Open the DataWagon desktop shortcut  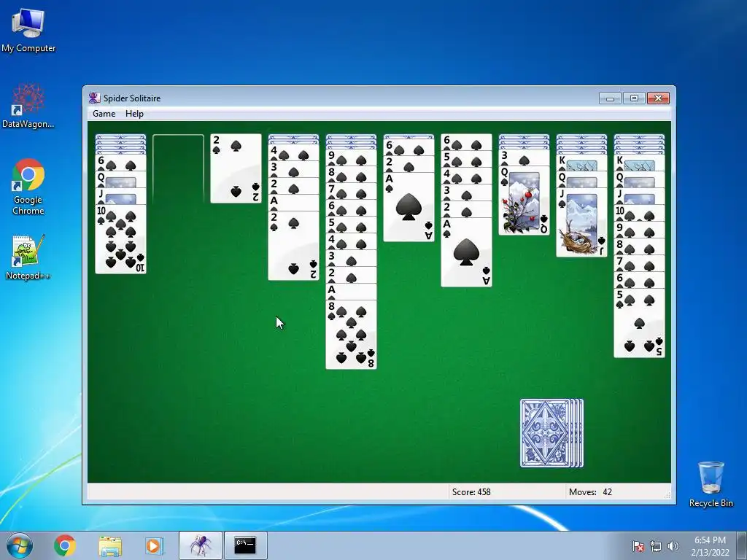(x=28, y=106)
